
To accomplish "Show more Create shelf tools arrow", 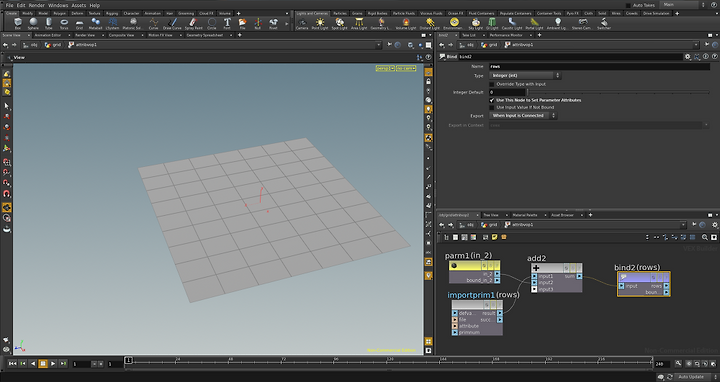I will click(287, 23).
